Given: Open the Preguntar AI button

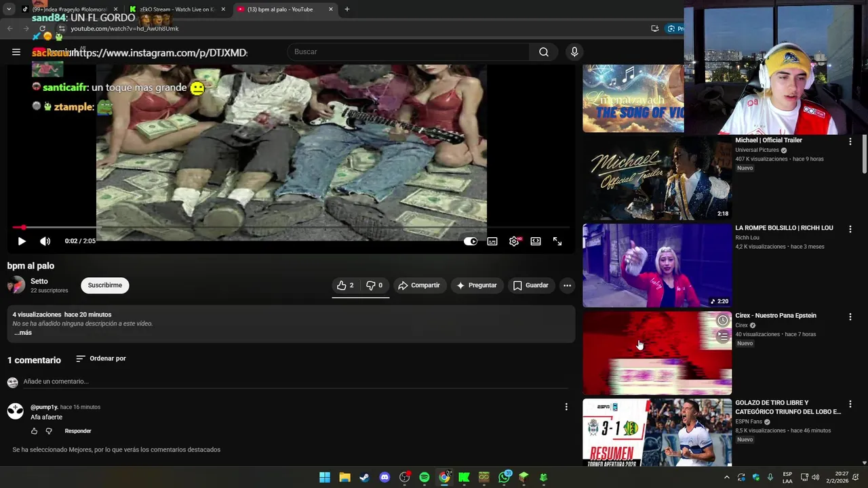Looking at the screenshot, I should pos(477,285).
